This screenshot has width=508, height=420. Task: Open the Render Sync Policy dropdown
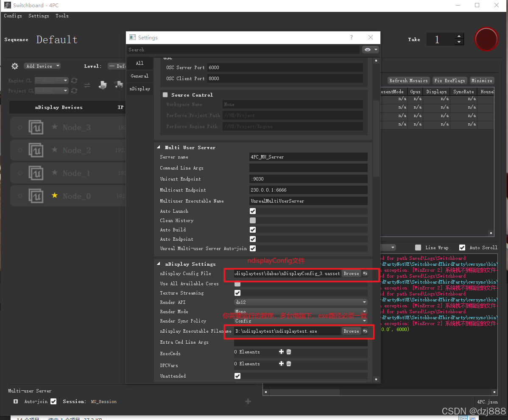pos(300,321)
